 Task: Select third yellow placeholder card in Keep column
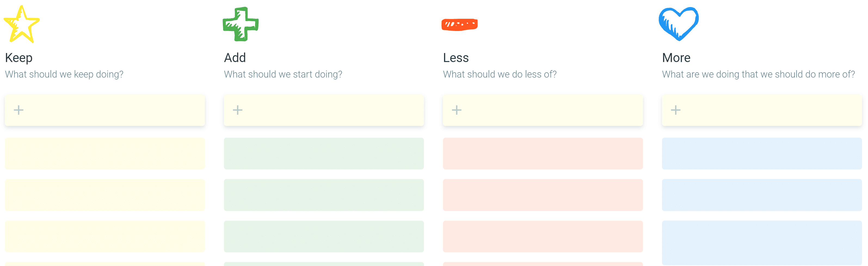105,236
